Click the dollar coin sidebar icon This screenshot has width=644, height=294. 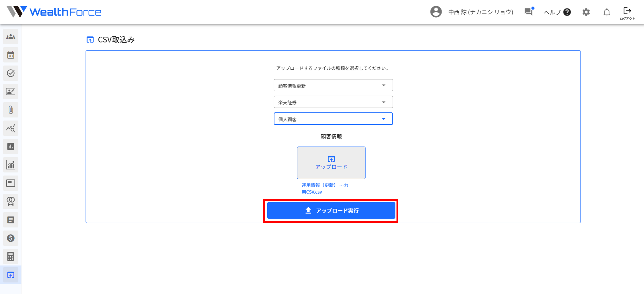pos(11,238)
